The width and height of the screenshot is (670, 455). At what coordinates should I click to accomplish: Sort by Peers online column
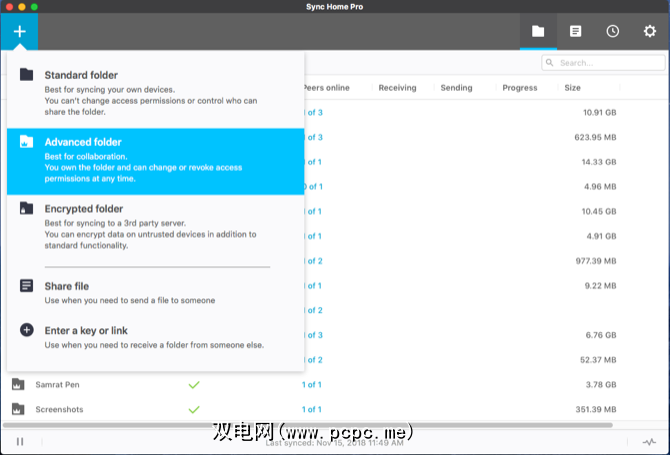tap(326, 88)
